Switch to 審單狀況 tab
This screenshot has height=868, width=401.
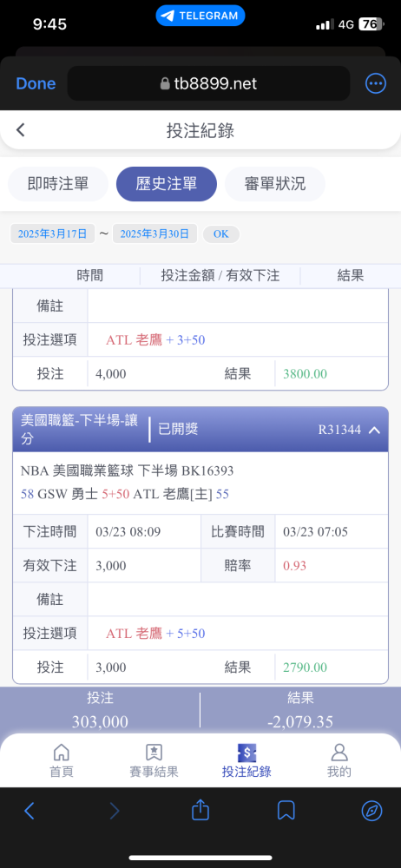coord(275,184)
